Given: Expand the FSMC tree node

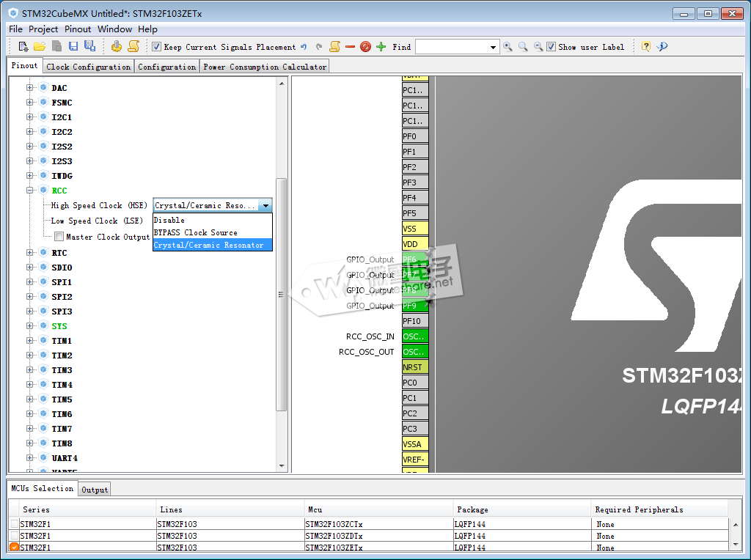Looking at the screenshot, I should pos(29,103).
